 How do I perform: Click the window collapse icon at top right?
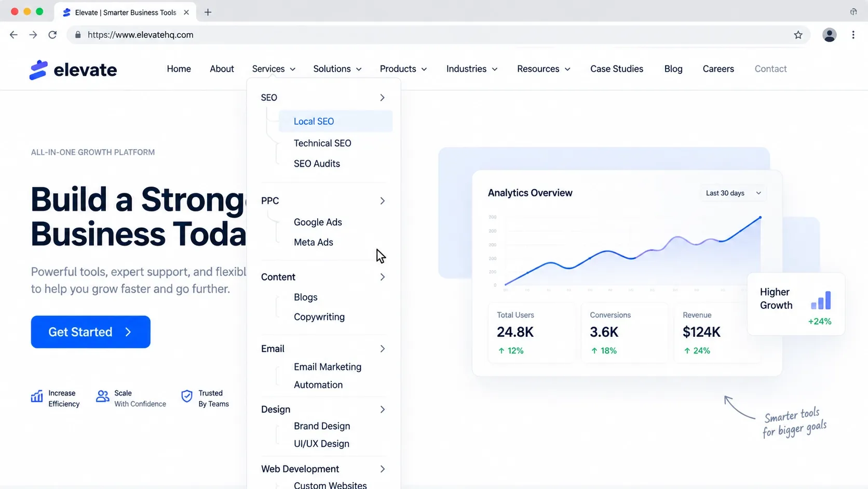pos(853,11)
